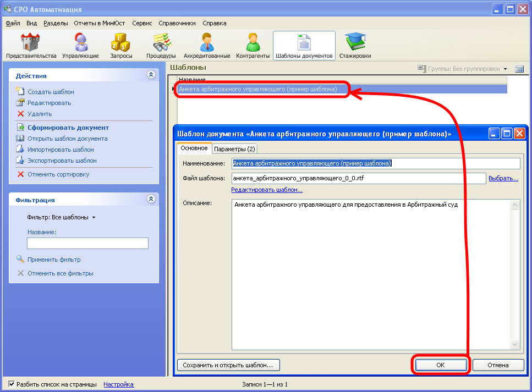532x392 pixels.
Task: Open the Процедуры toolbar section
Action: coord(161,46)
